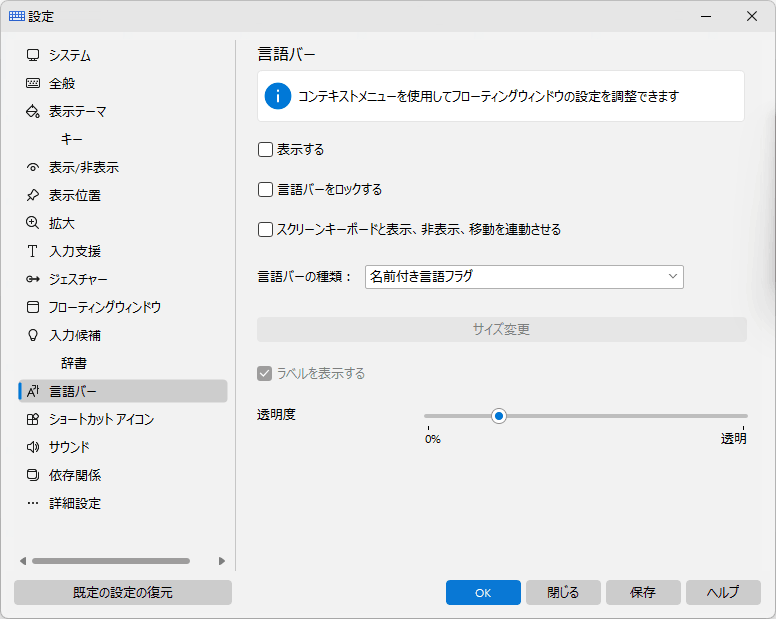Click the サイズ変更 button

point(501,330)
